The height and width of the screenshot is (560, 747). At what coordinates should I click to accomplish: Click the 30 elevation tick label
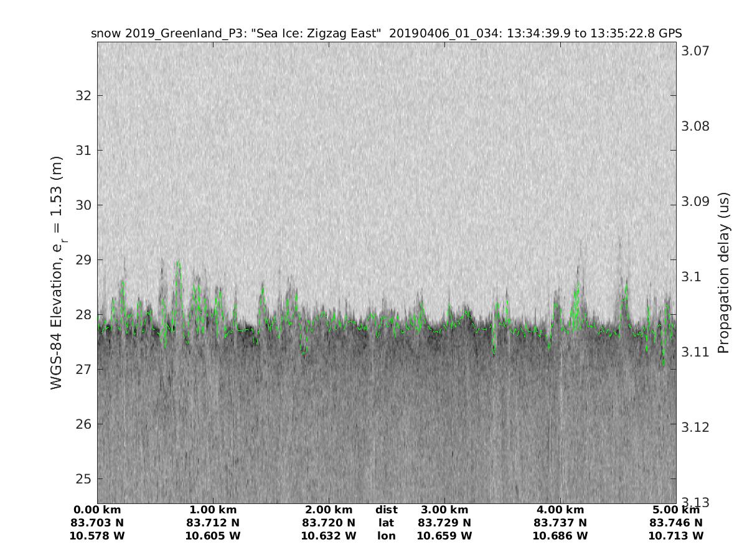[83, 205]
